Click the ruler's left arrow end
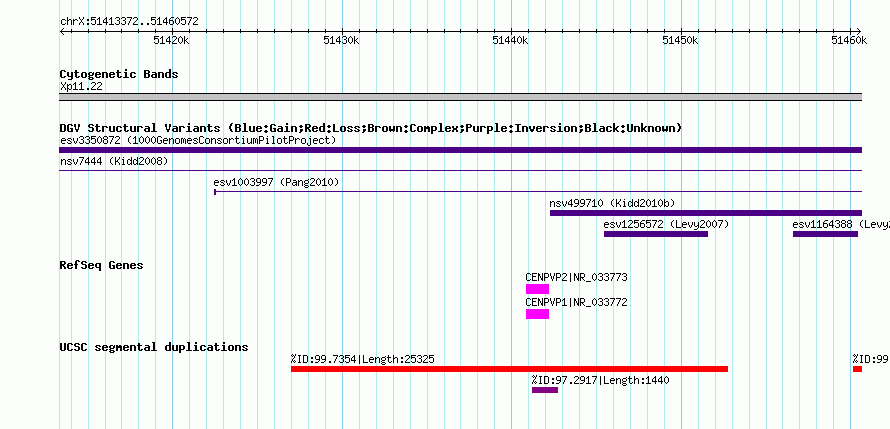890x429 pixels. pyautogui.click(x=62, y=31)
